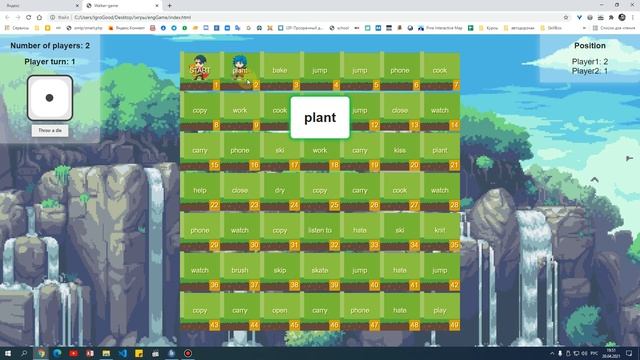The height and width of the screenshot is (360, 640).
Task: Click the "close" tile numbered 13
Action: (400, 111)
